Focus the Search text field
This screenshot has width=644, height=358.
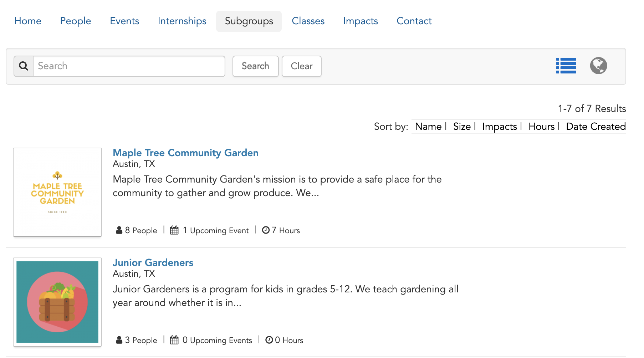point(129,66)
